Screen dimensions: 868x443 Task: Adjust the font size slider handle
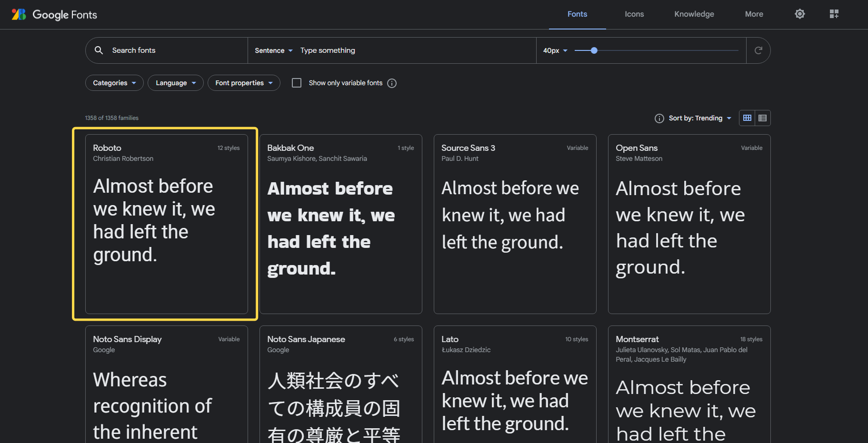click(x=594, y=50)
